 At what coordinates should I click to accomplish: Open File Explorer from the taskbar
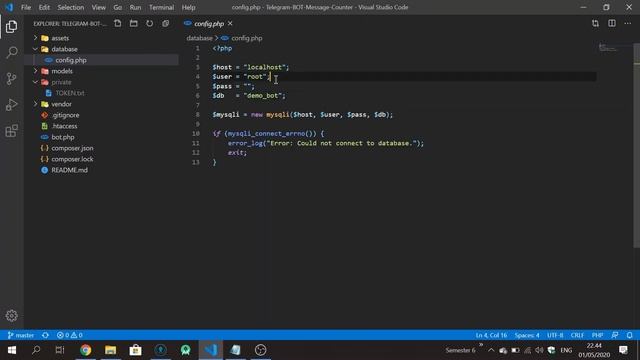[x=110, y=350]
